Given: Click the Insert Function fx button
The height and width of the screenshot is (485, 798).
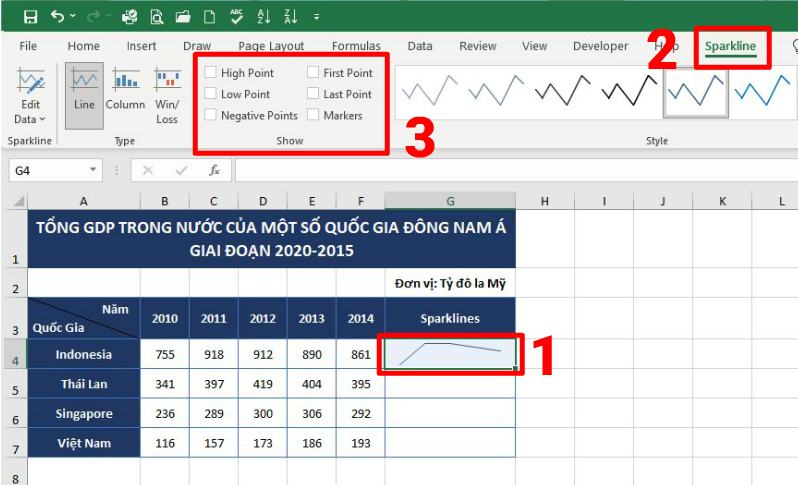Looking at the screenshot, I should tap(214, 171).
